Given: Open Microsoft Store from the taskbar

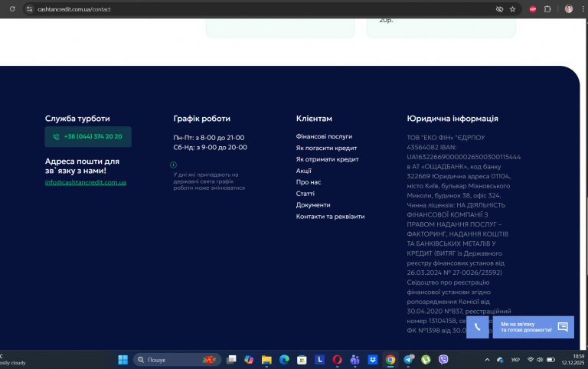Looking at the screenshot, I should click(302, 360).
